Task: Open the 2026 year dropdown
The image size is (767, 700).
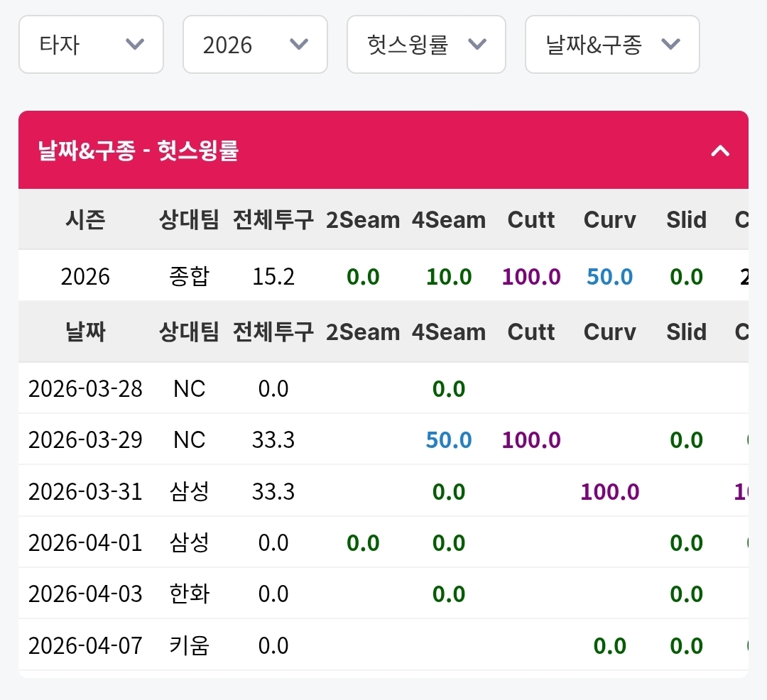Action: point(255,45)
